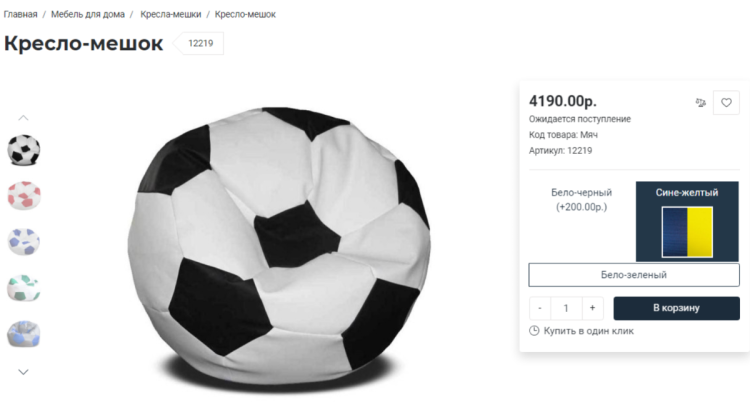Select the last gray-blue ball thumbnail

coord(24,334)
